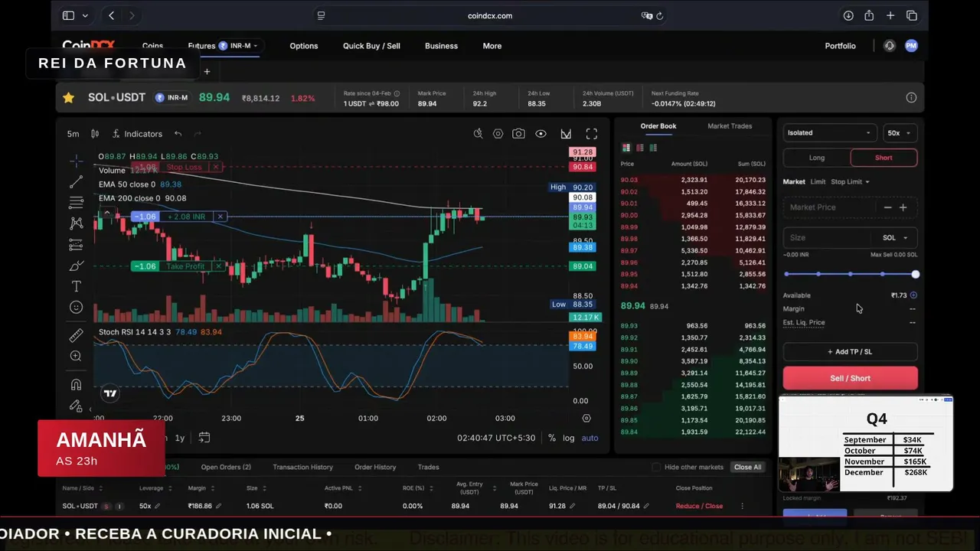Add funds to available balance
This screenshot has height=551, width=980.
pos(913,295)
